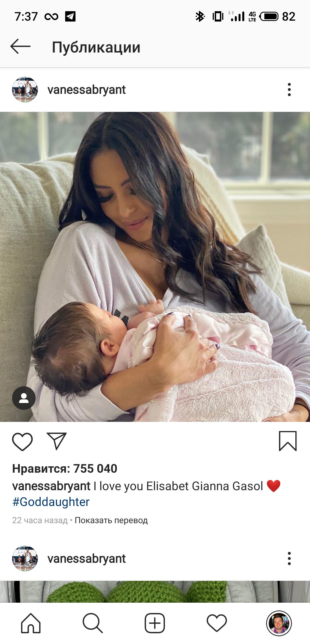Create new post with plus icon
This screenshot has height=644, width=310.
[155, 623]
